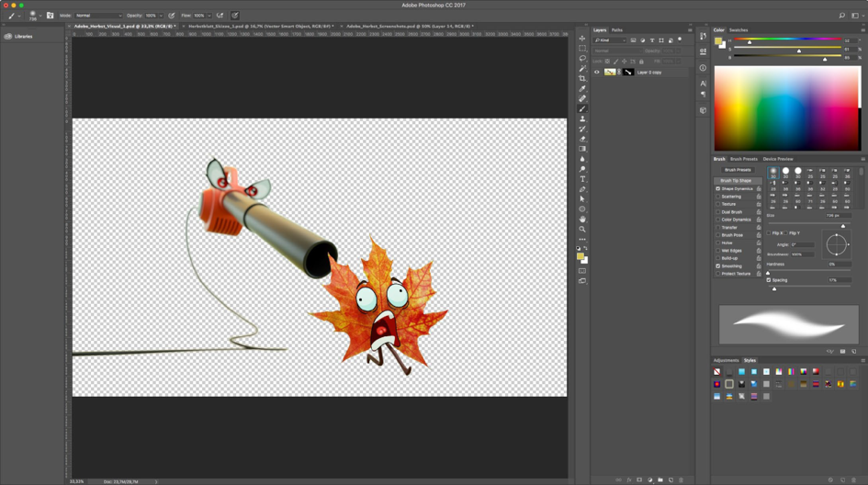
Task: Activate the Clone Stamp tool
Action: [x=582, y=118]
